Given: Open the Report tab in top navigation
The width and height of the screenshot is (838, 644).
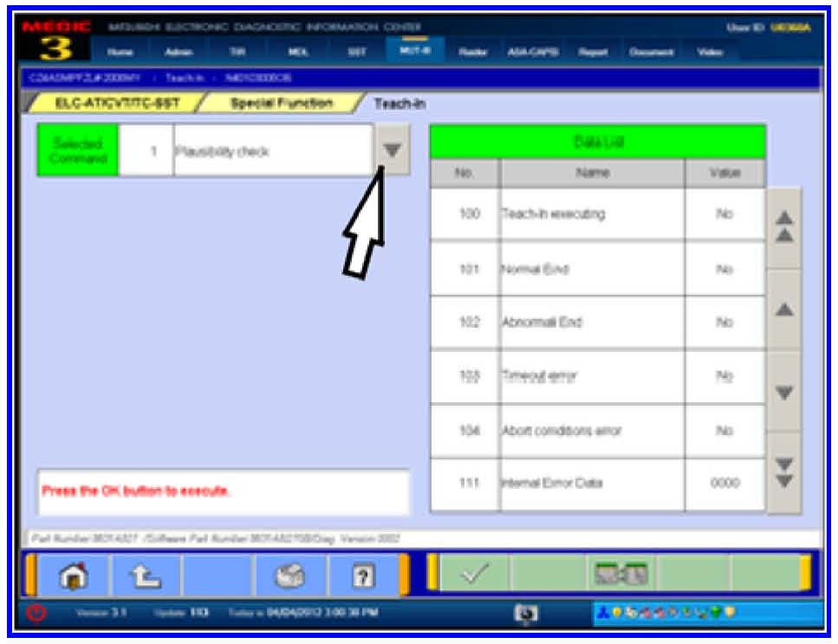Looking at the screenshot, I should tap(593, 52).
